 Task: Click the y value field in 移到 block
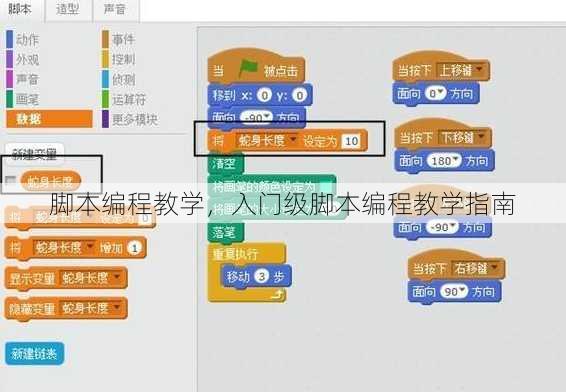300,95
